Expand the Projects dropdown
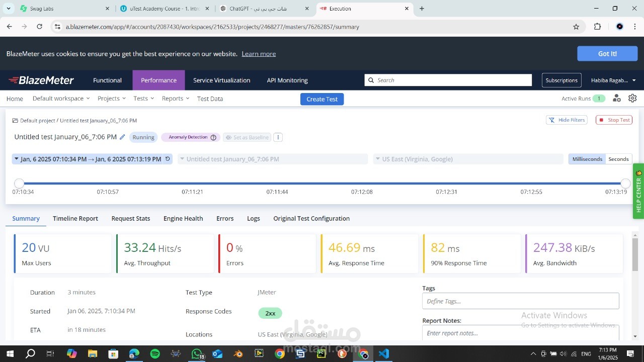Image resolution: width=644 pixels, height=362 pixels. [x=112, y=99]
